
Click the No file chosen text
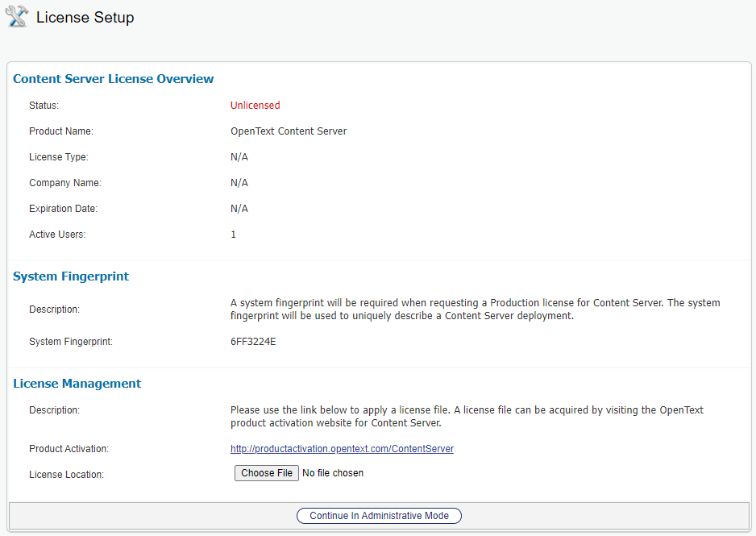coord(333,473)
